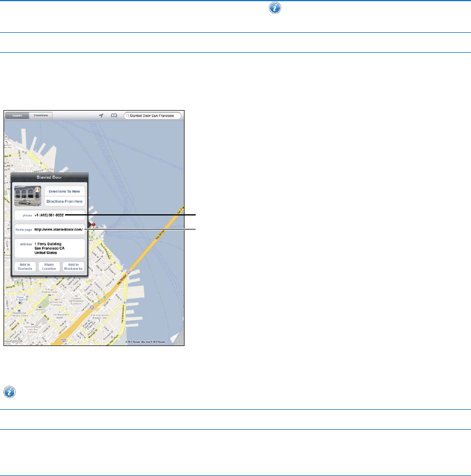Tap Directions To Here button
The image size is (471, 476).
click(64, 191)
